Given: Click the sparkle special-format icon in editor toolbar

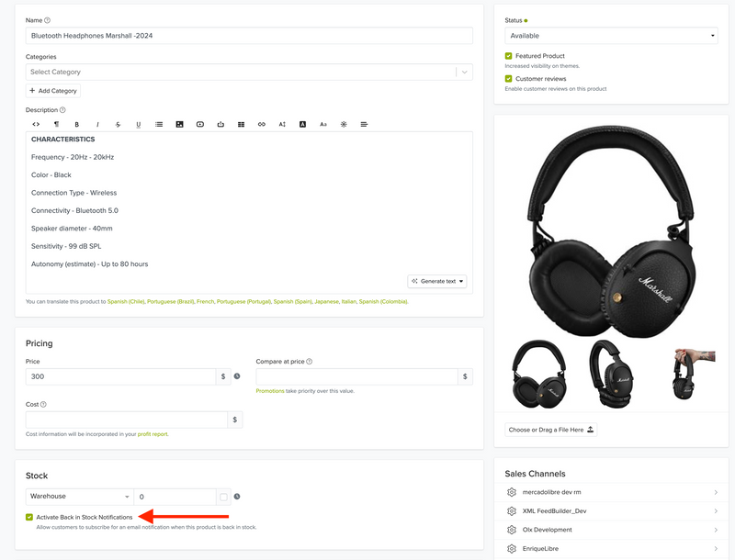Looking at the screenshot, I should click(344, 124).
